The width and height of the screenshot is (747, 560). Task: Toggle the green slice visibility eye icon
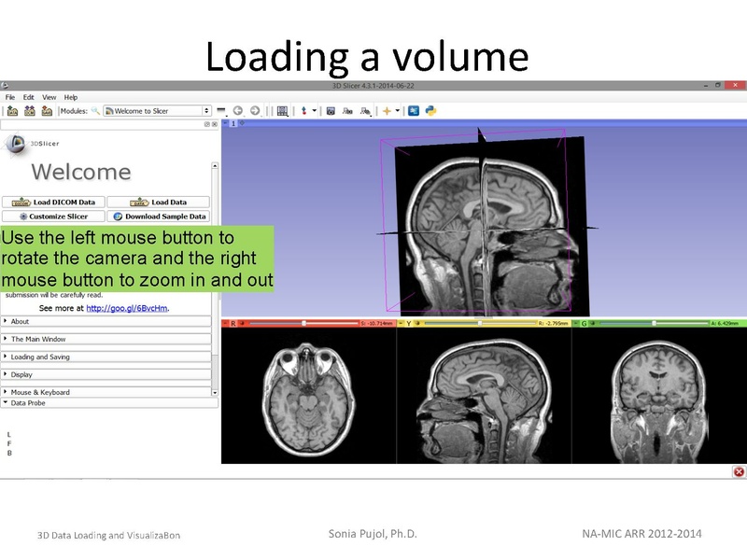(x=592, y=323)
